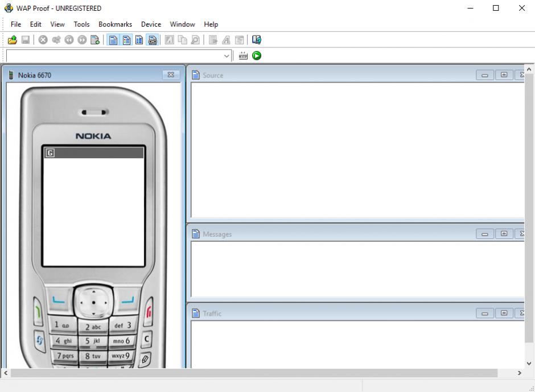Image resolution: width=535 pixels, height=392 pixels.
Task: Open the Help book icon in toolbar
Action: click(257, 40)
